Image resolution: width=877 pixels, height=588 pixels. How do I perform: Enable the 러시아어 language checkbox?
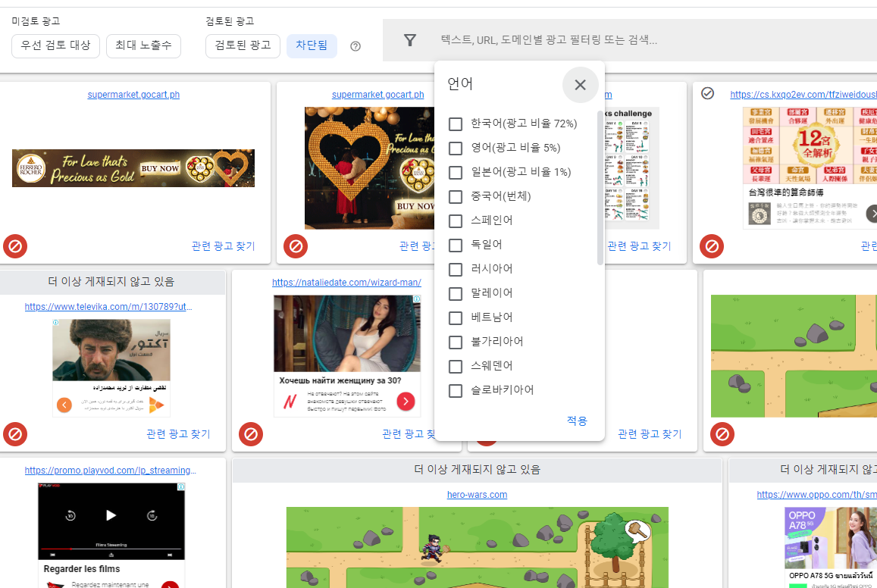coord(456,269)
